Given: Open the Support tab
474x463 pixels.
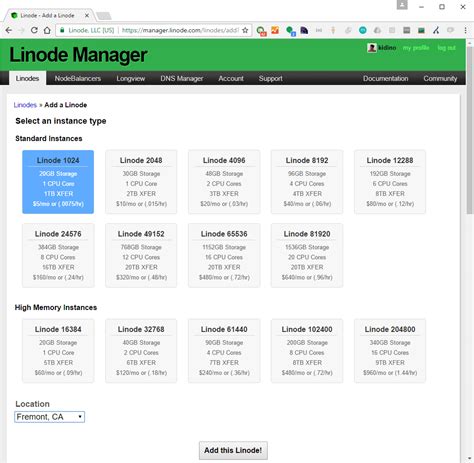Looking at the screenshot, I should coord(271,78).
